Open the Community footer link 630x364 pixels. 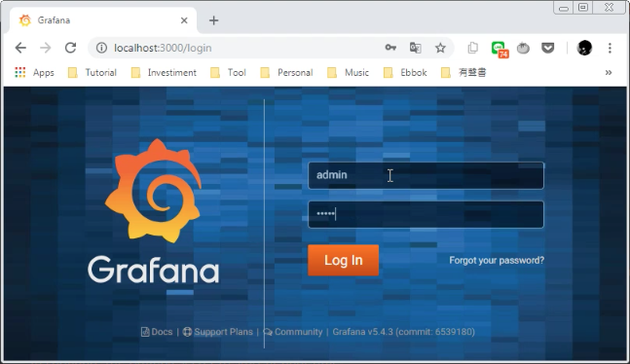pyautogui.click(x=293, y=332)
